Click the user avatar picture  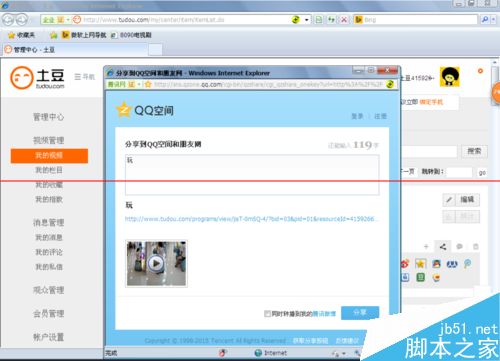[x=450, y=77]
